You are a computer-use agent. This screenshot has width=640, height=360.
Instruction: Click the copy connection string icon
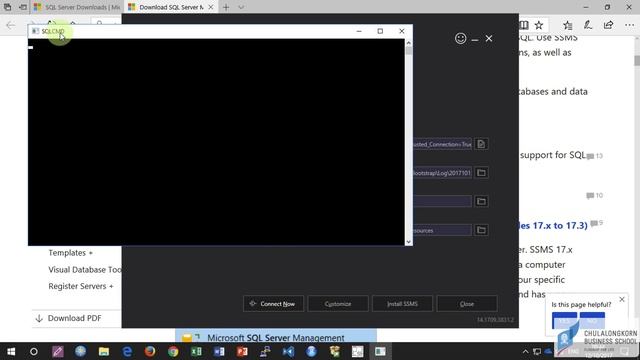[481, 144]
